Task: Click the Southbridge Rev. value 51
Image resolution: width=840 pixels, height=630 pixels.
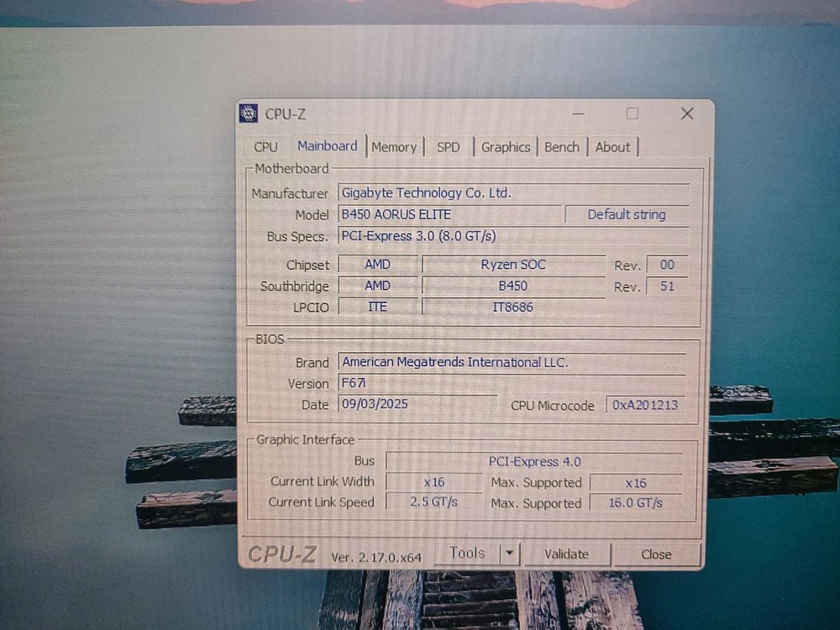Action: click(x=667, y=286)
